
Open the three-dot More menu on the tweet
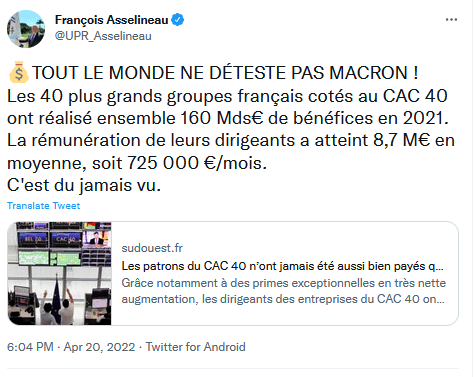[x=451, y=20]
